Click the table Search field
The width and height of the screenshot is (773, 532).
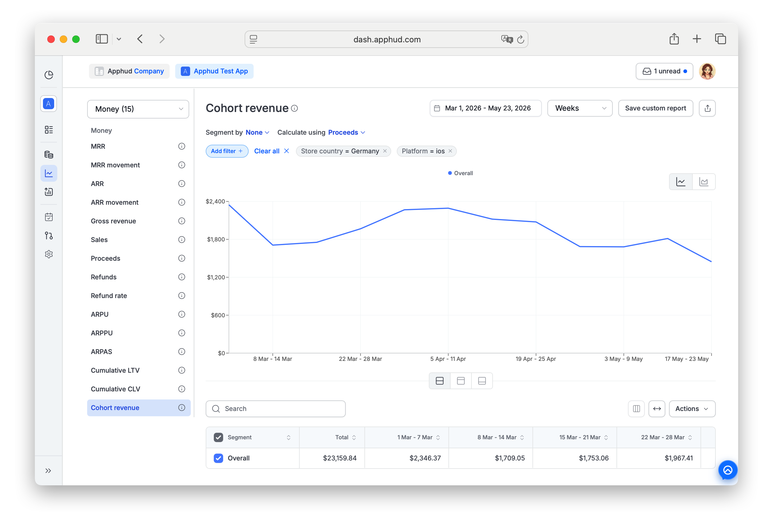[276, 409]
